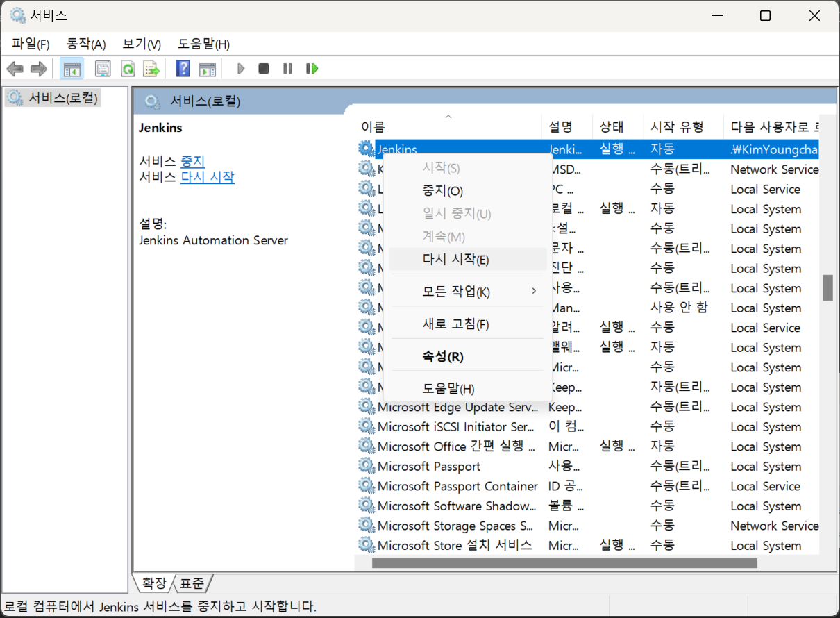Click gear icon of Microsoft Store 설치 서비스
Viewport: 840px width, 618px height.
366,545
